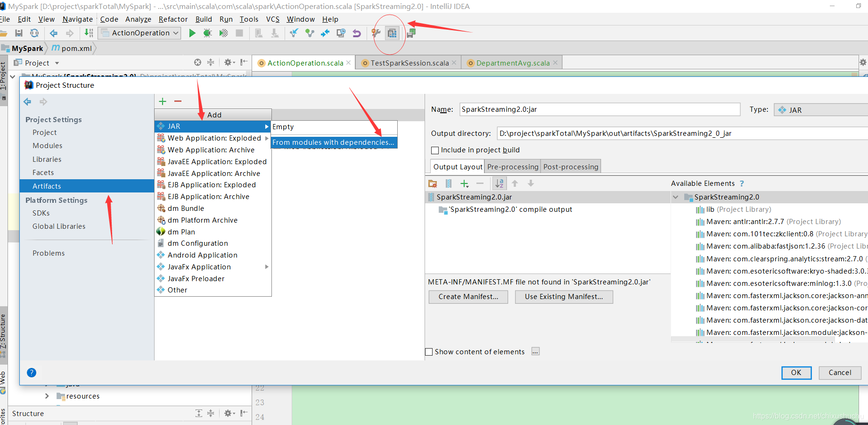Click the green plus Add artifact icon
The height and width of the screenshot is (425, 868).
point(163,101)
